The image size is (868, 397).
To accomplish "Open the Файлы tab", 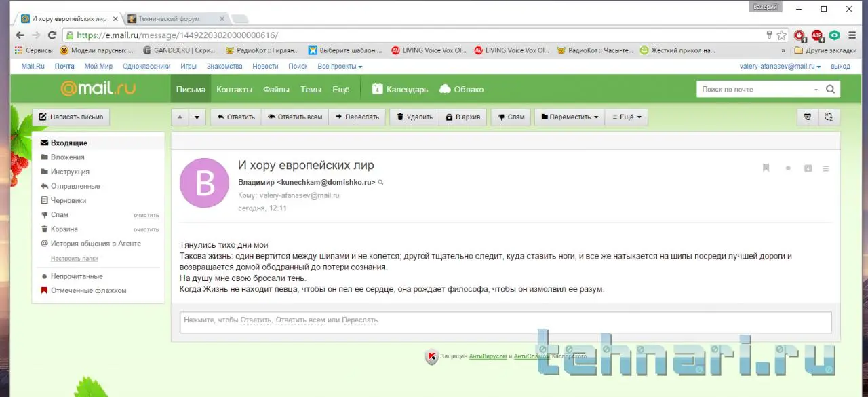I will (277, 89).
